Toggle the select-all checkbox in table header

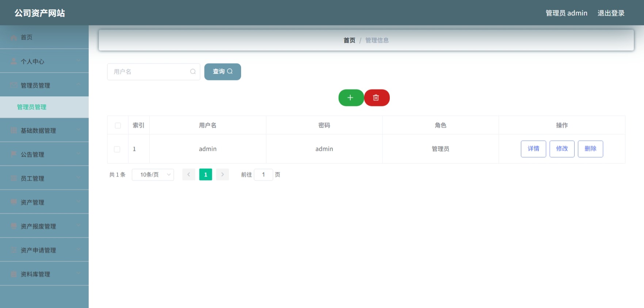tap(118, 126)
